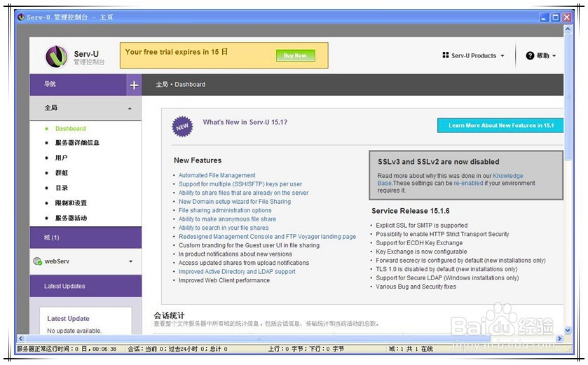588x365 pixels.
Task: Click the vertical scrollbar up arrow
Action: 568,29
